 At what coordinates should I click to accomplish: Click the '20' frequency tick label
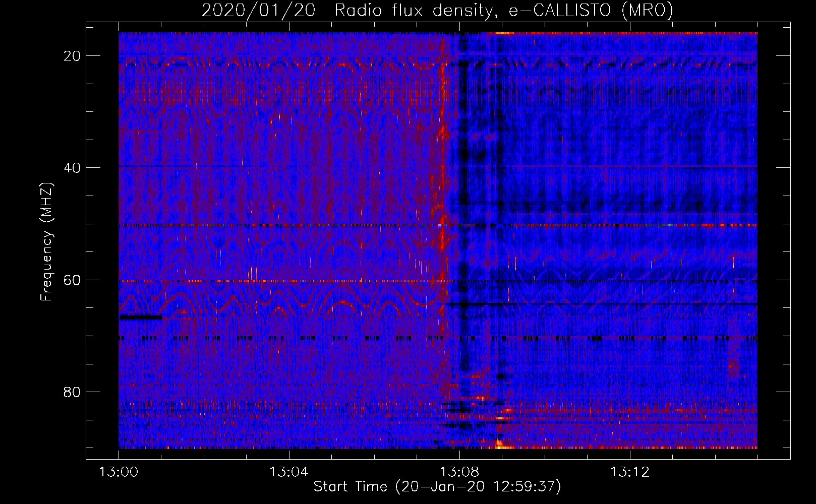[x=72, y=56]
